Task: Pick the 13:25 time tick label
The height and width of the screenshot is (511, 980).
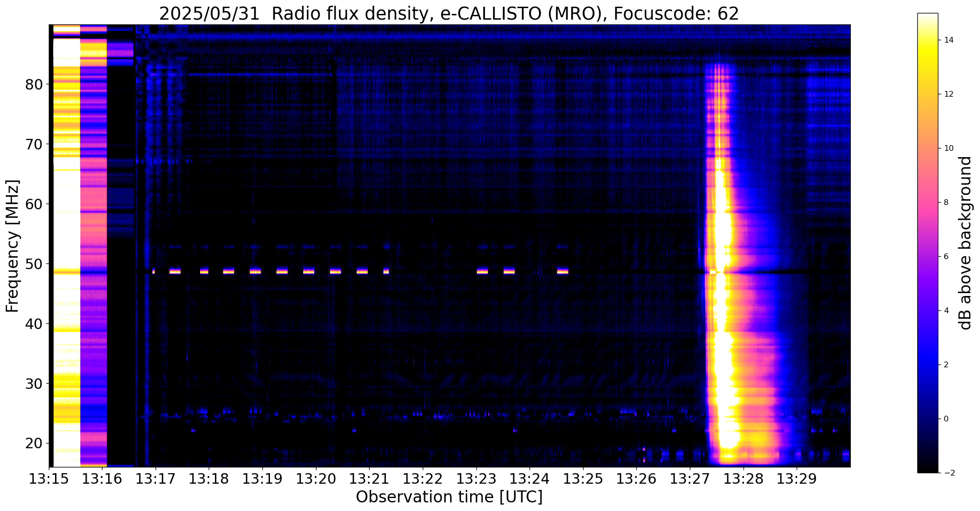Action: [x=583, y=478]
